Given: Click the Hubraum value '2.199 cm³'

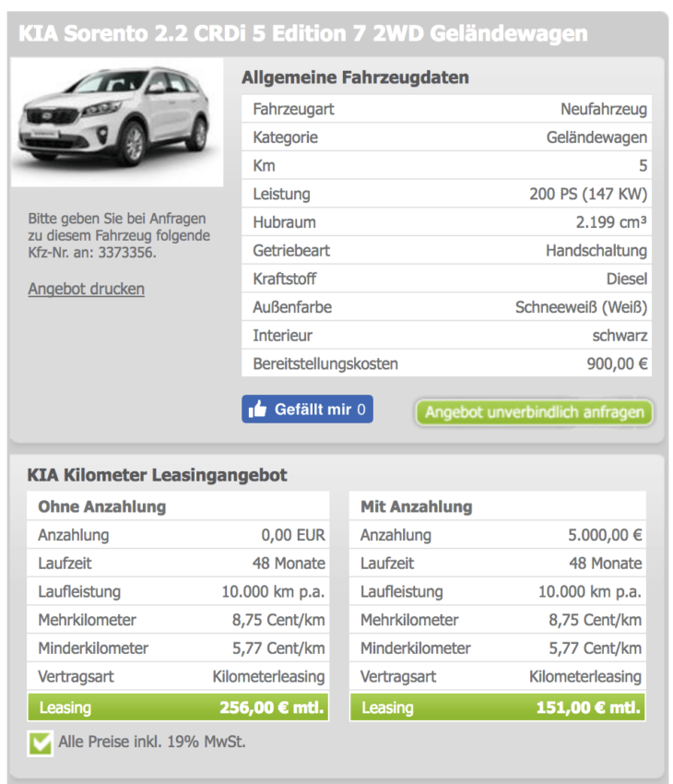Looking at the screenshot, I should coord(611,222).
